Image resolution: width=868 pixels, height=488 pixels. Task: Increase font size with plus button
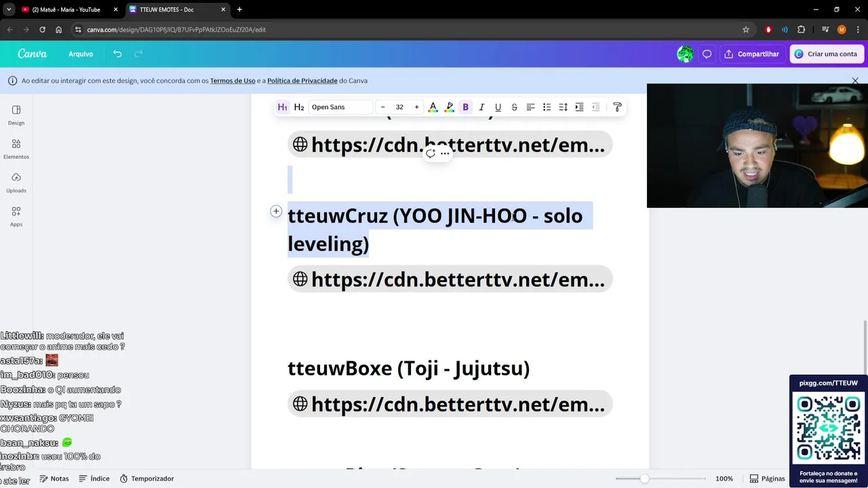[416, 107]
